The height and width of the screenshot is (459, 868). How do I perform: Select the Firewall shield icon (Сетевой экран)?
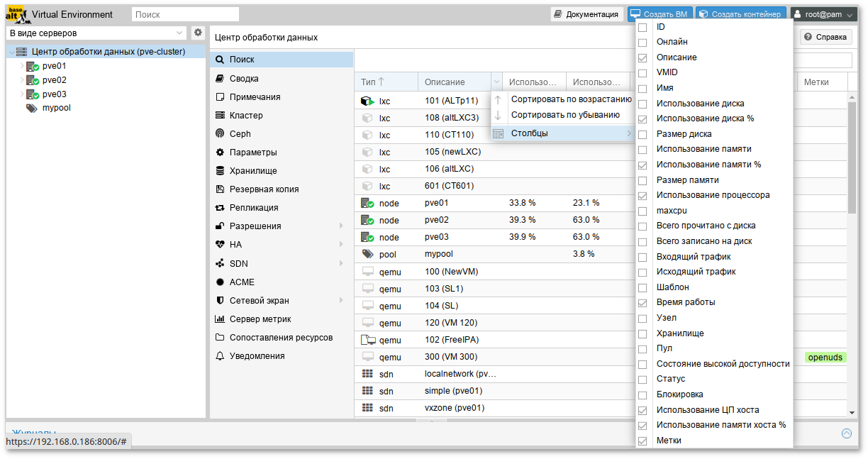pyautogui.click(x=220, y=301)
